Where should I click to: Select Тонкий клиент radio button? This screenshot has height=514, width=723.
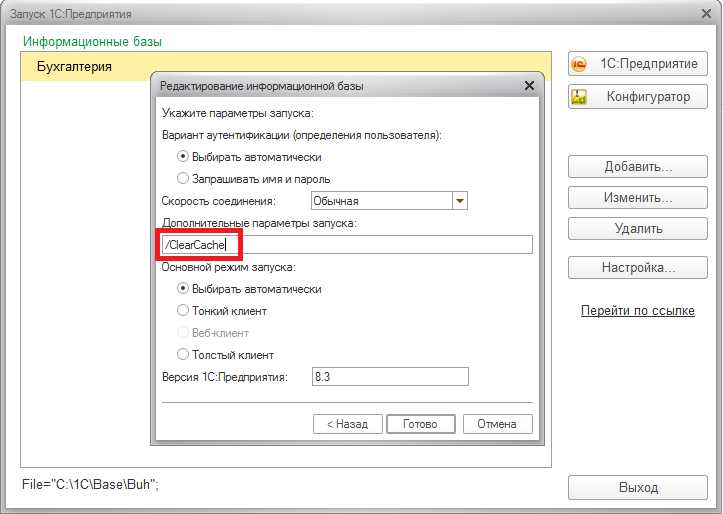(183, 311)
